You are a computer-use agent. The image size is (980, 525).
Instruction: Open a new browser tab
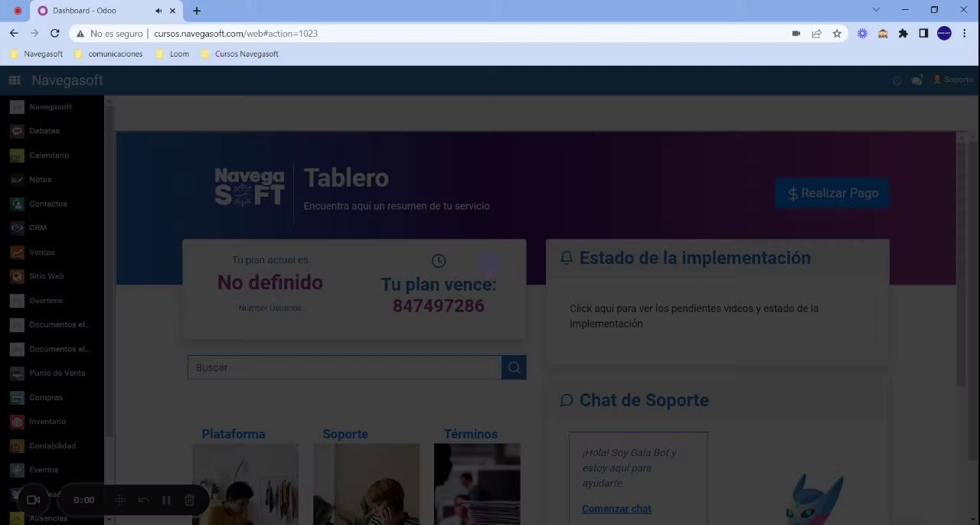[197, 11]
